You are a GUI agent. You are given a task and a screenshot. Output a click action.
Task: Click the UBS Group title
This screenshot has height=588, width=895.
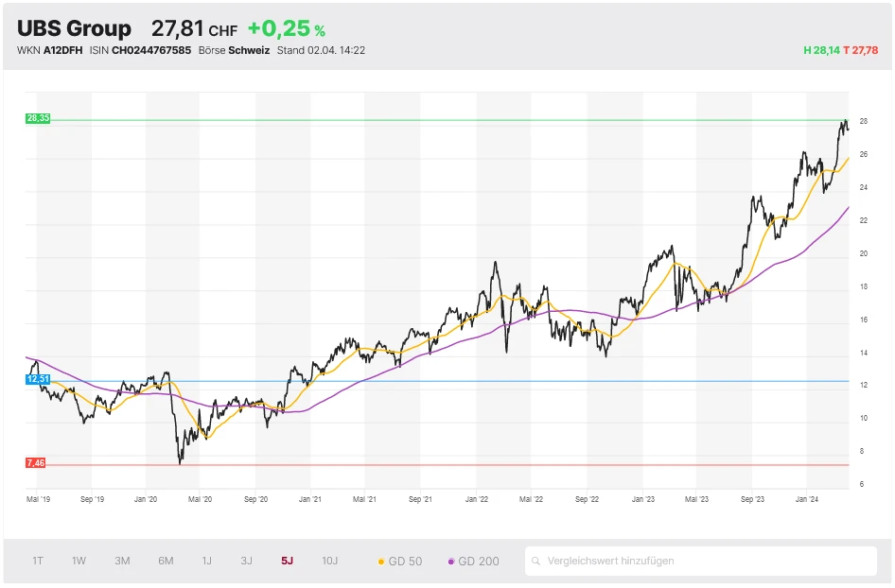pos(74,28)
